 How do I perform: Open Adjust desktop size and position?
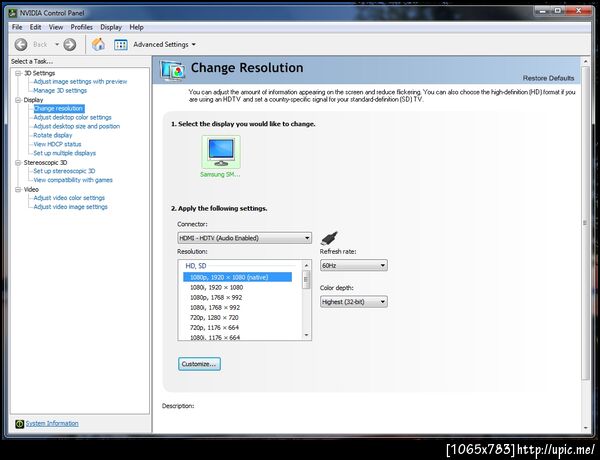[77, 126]
